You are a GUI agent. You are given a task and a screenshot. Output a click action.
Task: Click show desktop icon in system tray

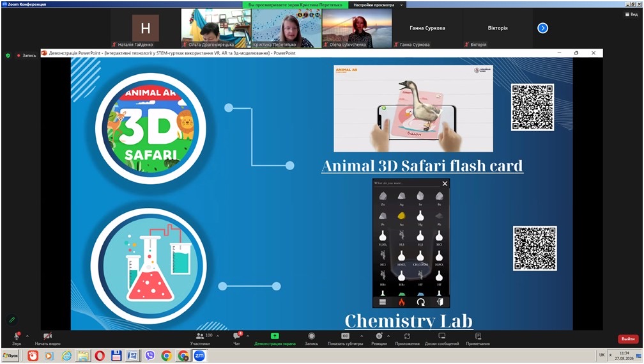[639, 355]
